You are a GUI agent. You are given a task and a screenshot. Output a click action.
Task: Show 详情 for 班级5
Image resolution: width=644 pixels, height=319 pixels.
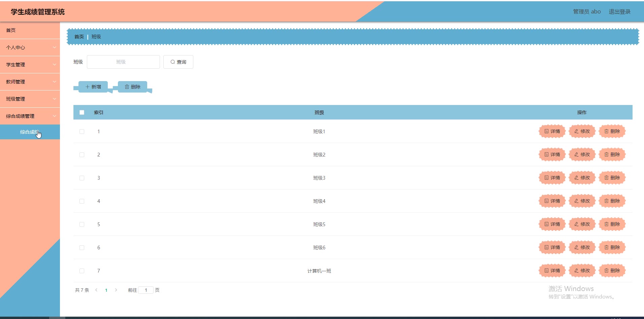tap(552, 224)
